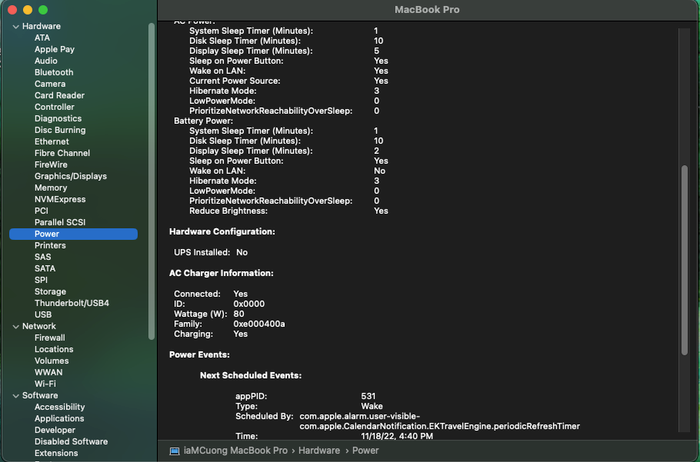Screen dimensions: 700x462
Task: Click the Network category label
Action: pos(39,326)
